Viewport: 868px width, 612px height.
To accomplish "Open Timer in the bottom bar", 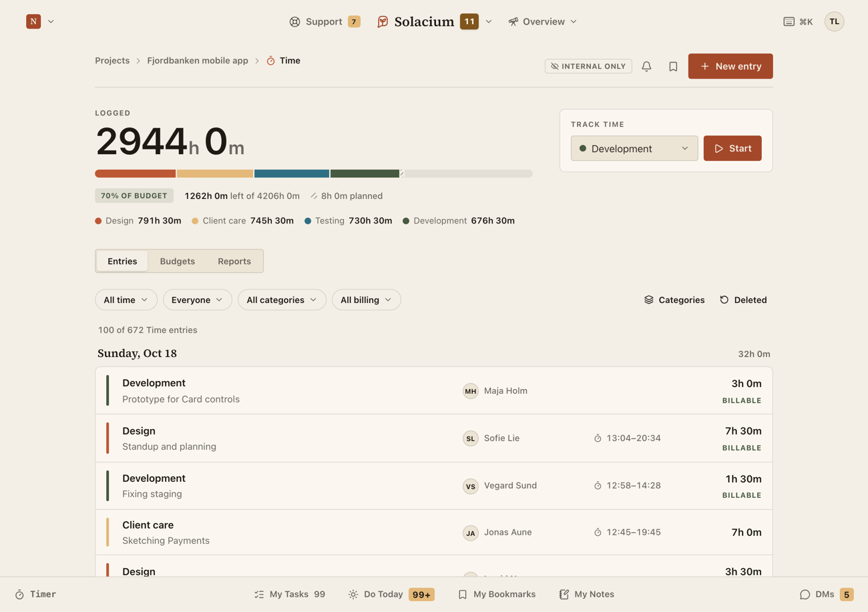I will click(x=35, y=594).
